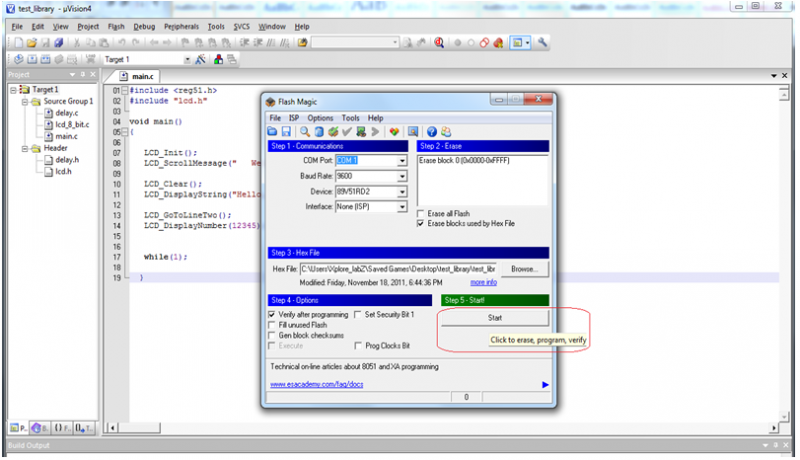The width and height of the screenshot is (800, 460).
Task: Enable Set Security Bit 1 checkbox
Action: (358, 315)
